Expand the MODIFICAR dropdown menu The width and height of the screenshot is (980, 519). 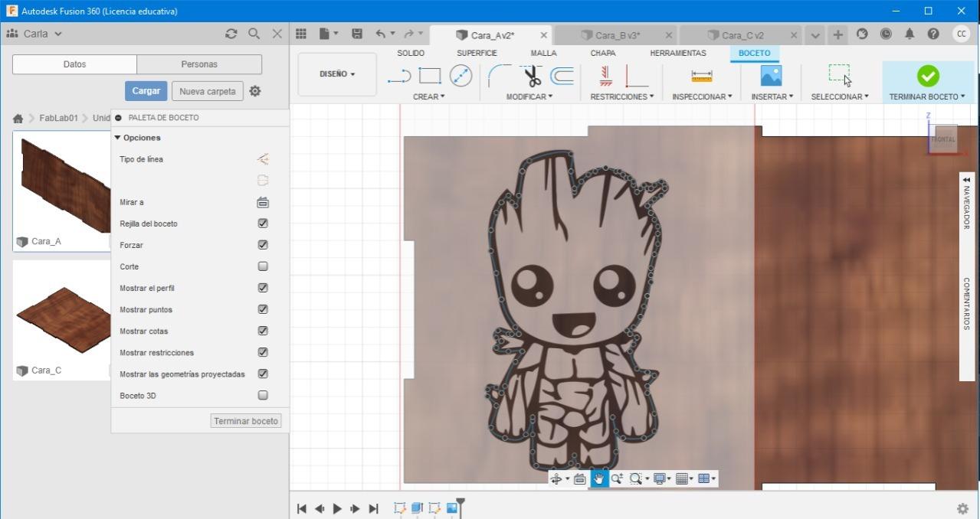click(x=529, y=96)
